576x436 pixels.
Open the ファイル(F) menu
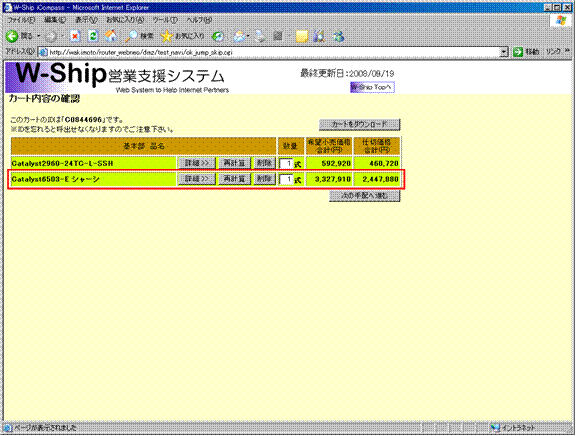click(22, 20)
